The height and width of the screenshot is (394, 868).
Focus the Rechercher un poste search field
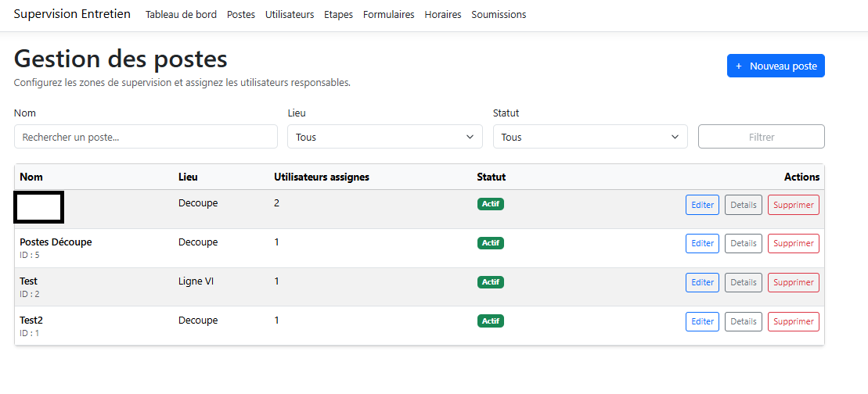coord(146,137)
